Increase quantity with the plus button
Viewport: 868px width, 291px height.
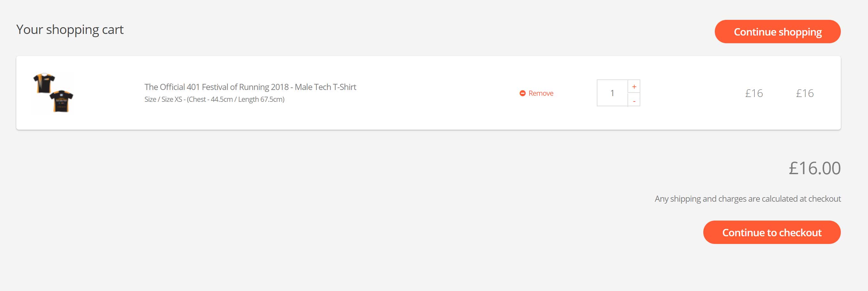(634, 87)
